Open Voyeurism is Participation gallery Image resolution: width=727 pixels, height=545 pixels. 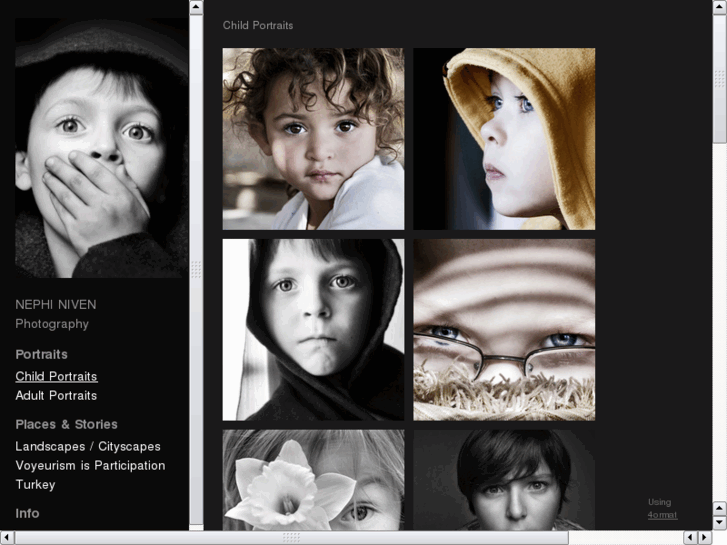click(90, 465)
